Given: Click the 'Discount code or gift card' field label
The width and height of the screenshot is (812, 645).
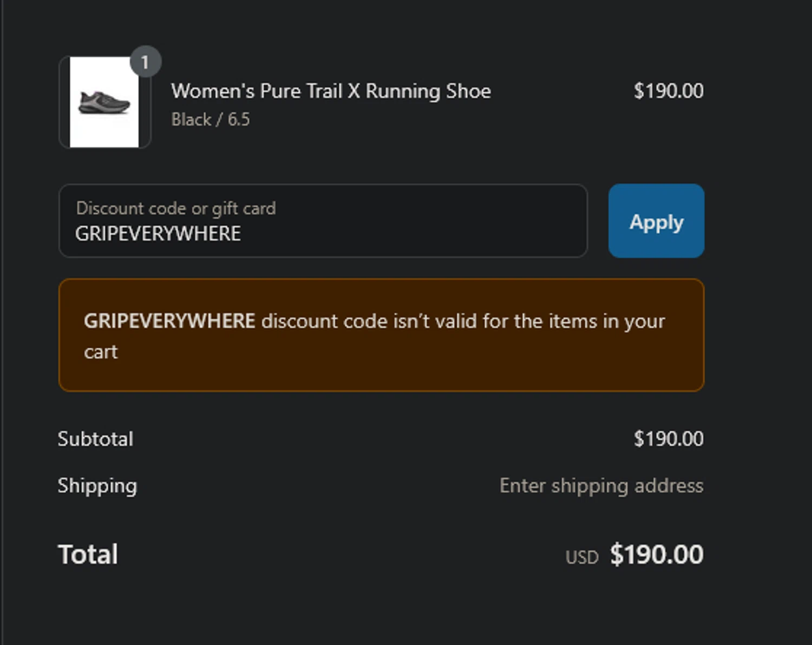Looking at the screenshot, I should 176,208.
